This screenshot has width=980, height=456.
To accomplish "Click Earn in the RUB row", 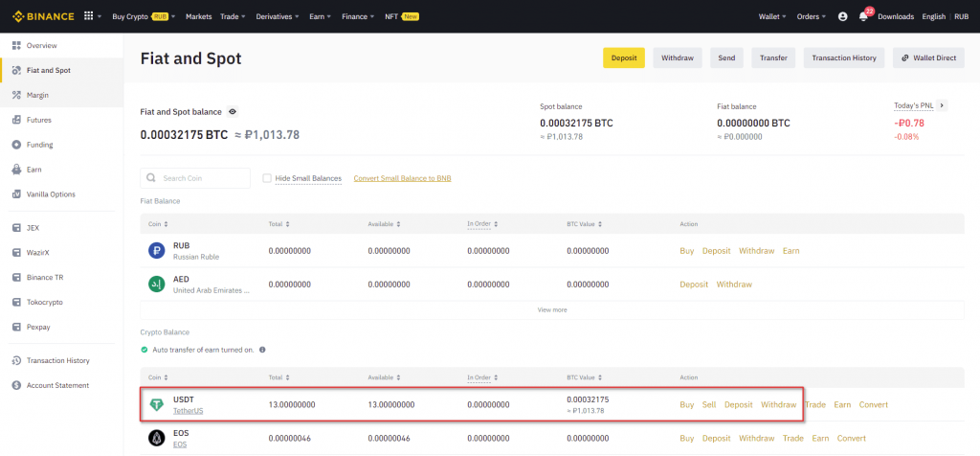I will (x=791, y=251).
